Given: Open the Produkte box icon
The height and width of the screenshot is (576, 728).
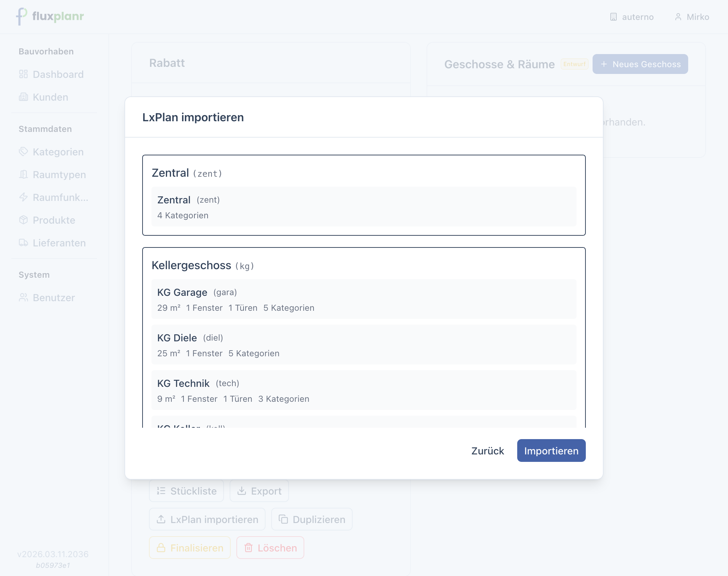Looking at the screenshot, I should pyautogui.click(x=23, y=220).
